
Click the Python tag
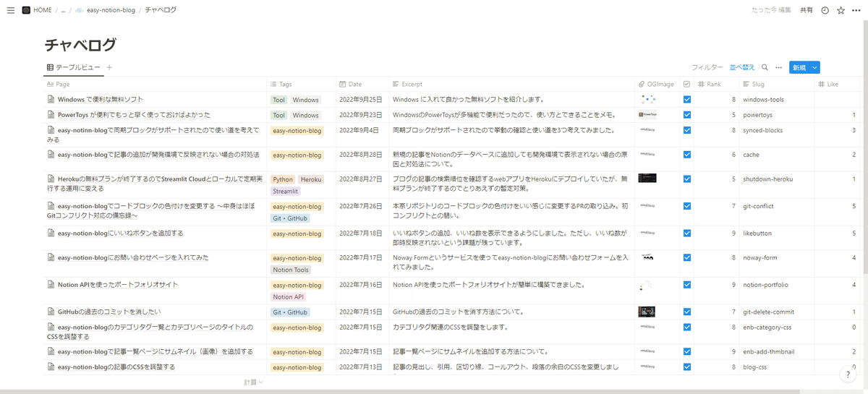point(283,179)
